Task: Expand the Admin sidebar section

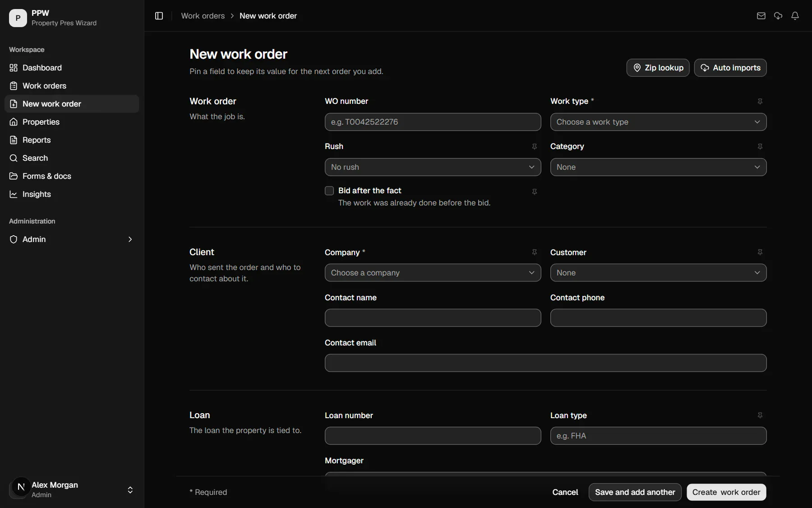Action: pyautogui.click(x=72, y=239)
